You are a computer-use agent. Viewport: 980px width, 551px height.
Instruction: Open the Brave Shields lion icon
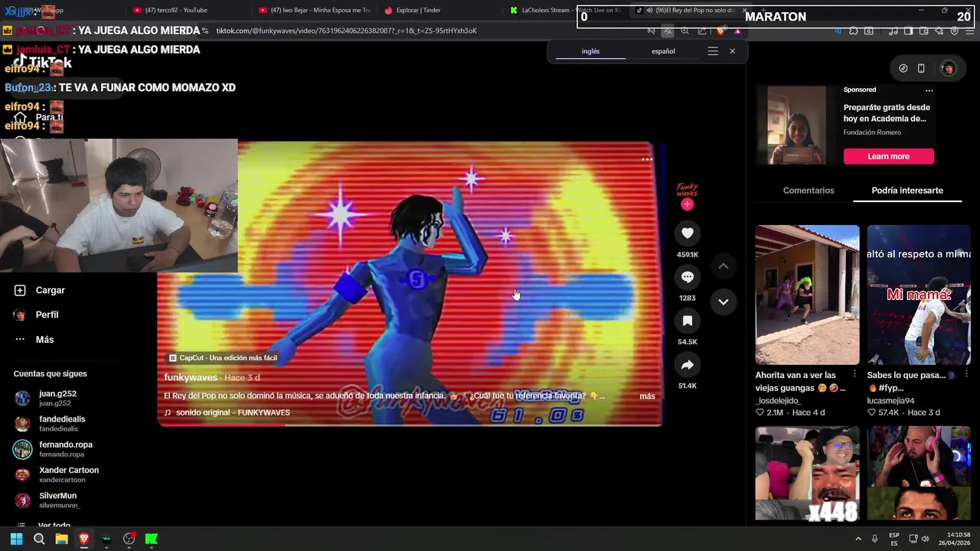(720, 31)
